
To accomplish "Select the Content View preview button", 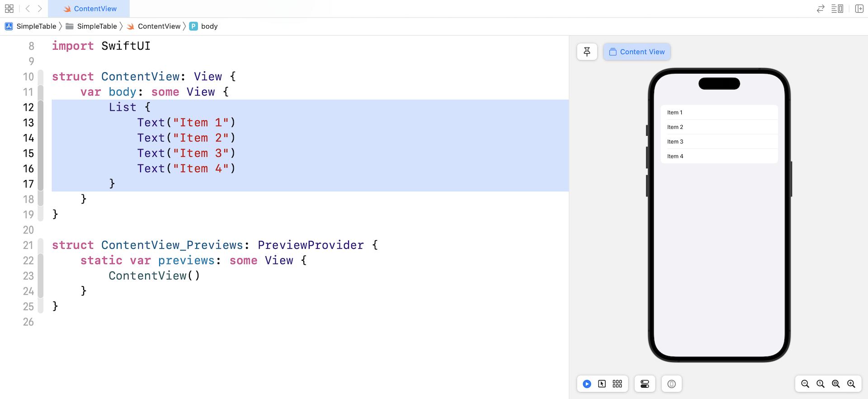I will (x=637, y=52).
